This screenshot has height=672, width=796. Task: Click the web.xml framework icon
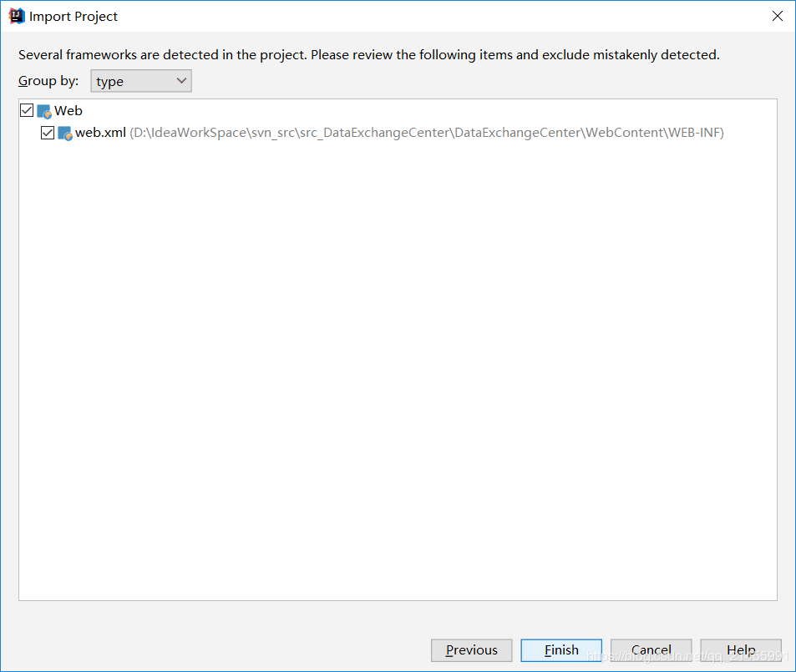[x=64, y=132]
